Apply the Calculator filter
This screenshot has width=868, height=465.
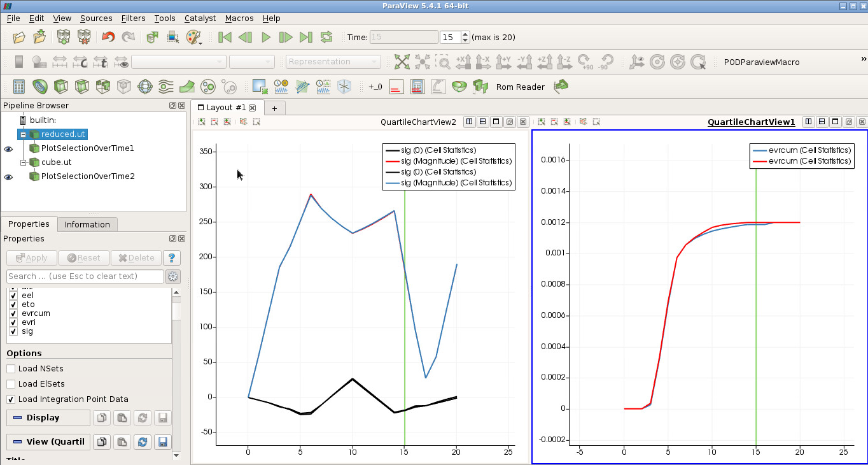coord(19,86)
